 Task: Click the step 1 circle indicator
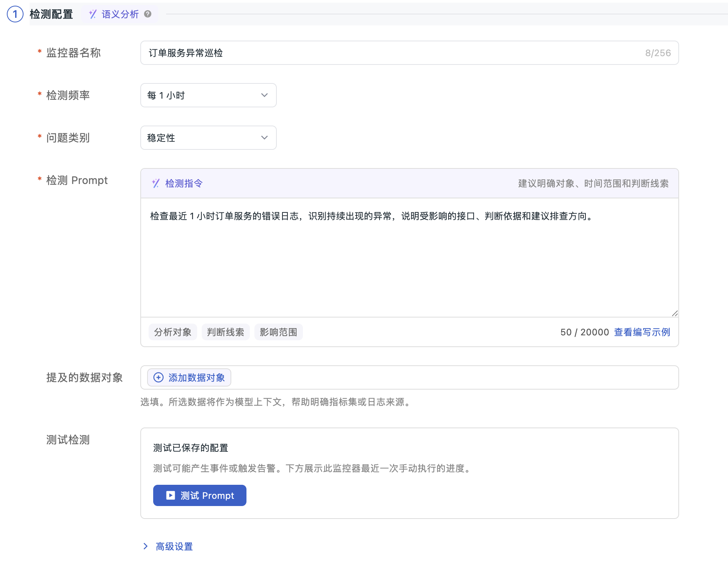[15, 14]
